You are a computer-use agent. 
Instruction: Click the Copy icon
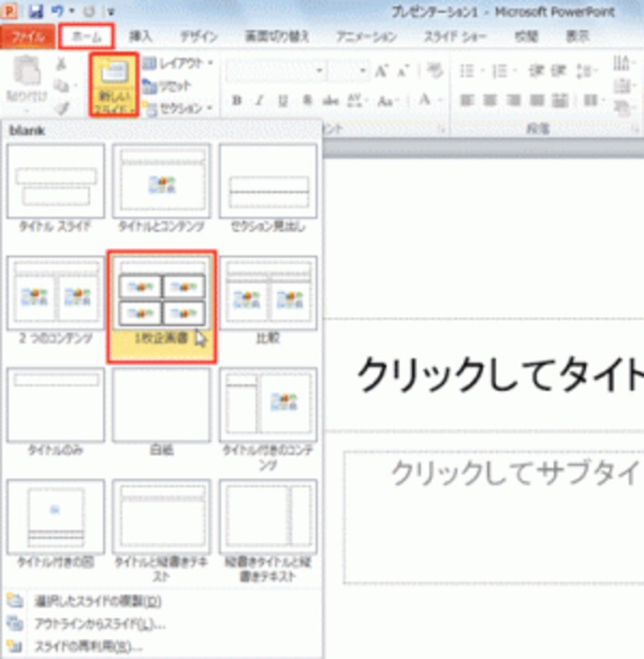[x=62, y=86]
